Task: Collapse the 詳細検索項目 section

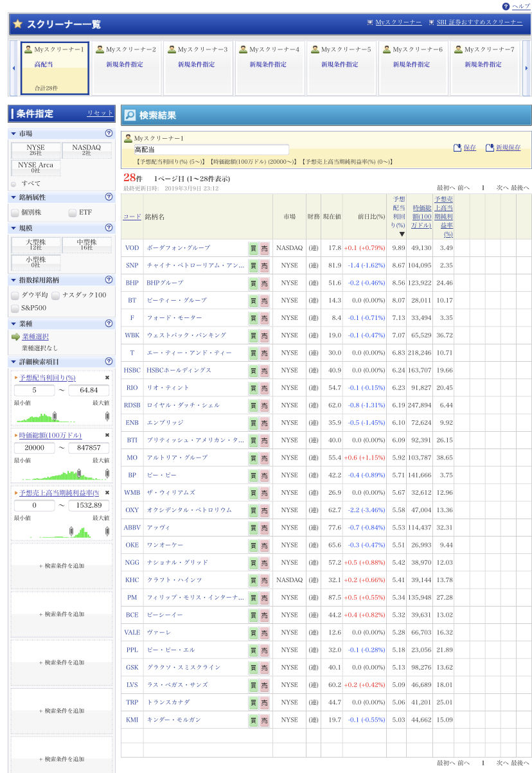Action: point(13,362)
